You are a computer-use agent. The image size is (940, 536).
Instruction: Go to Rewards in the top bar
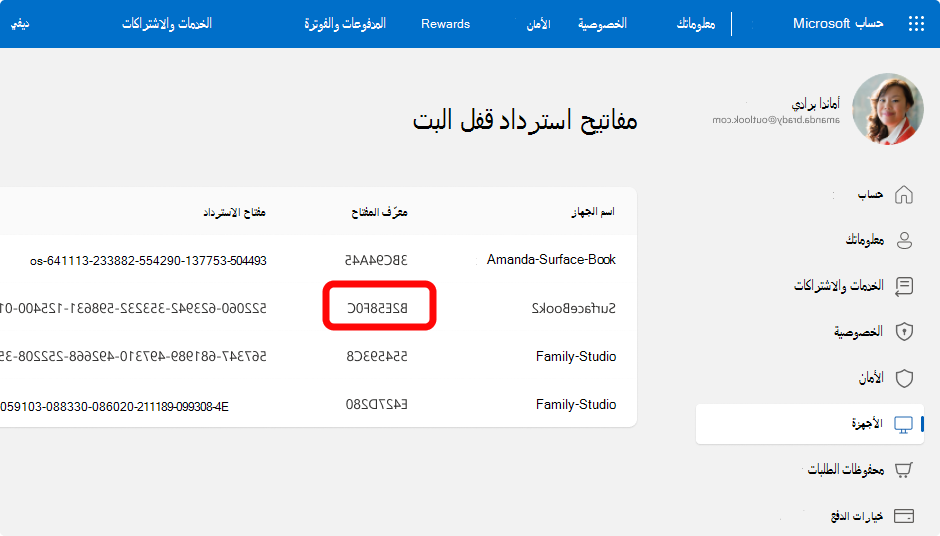[x=445, y=23]
